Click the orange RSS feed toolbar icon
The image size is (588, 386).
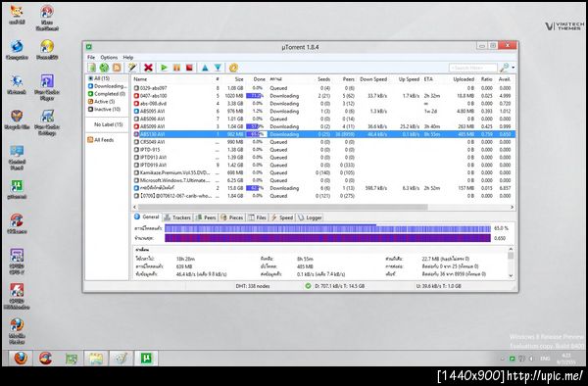(117, 68)
